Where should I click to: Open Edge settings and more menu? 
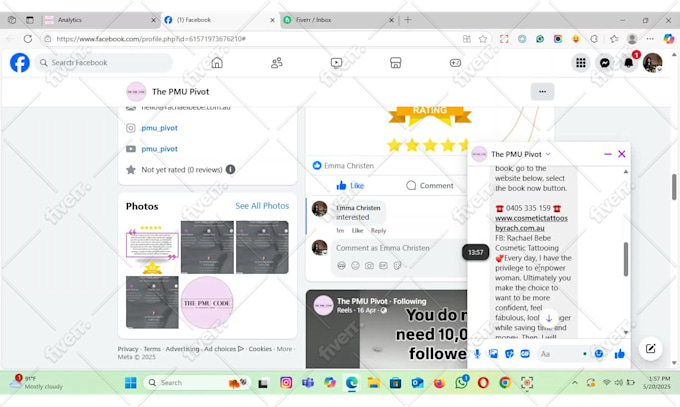coord(650,39)
